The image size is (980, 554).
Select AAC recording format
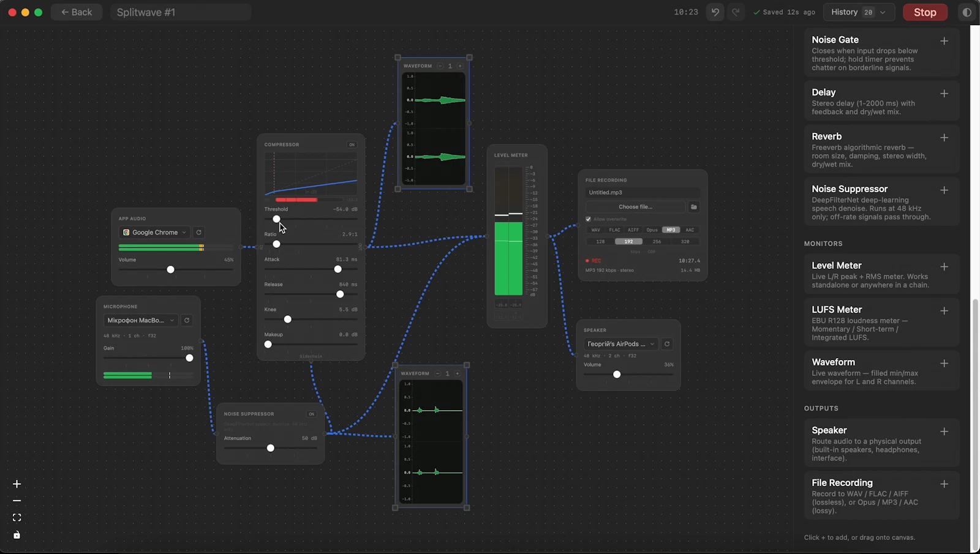(690, 230)
